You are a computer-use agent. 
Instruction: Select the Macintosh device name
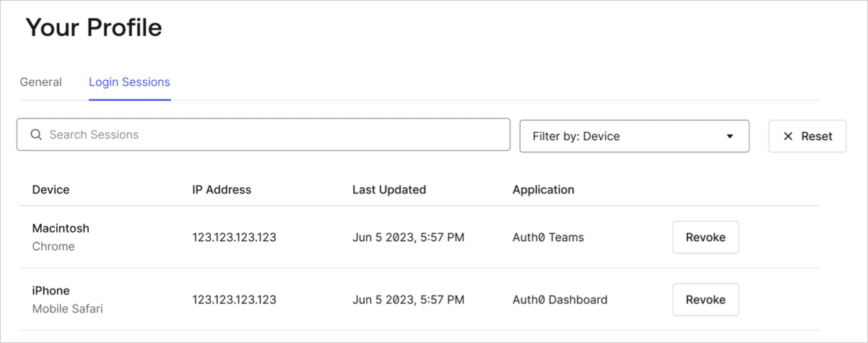point(61,228)
